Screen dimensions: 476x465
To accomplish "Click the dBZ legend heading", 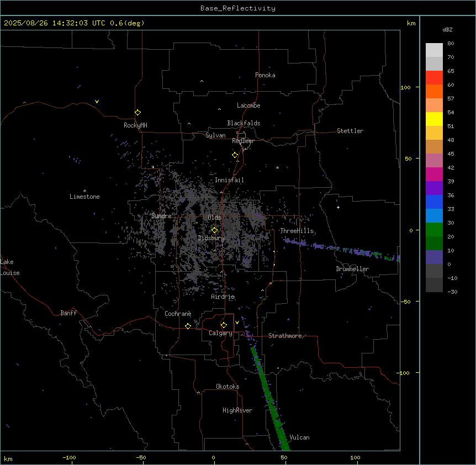I will click(447, 29).
